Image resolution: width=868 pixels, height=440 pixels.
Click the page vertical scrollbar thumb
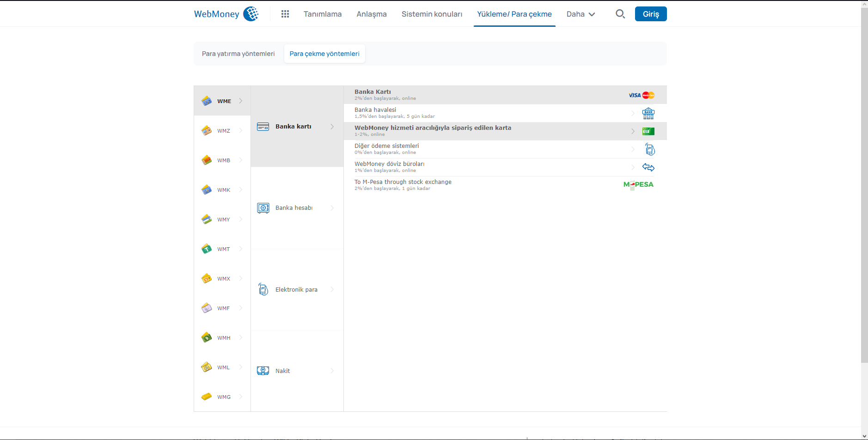pyautogui.click(x=864, y=185)
